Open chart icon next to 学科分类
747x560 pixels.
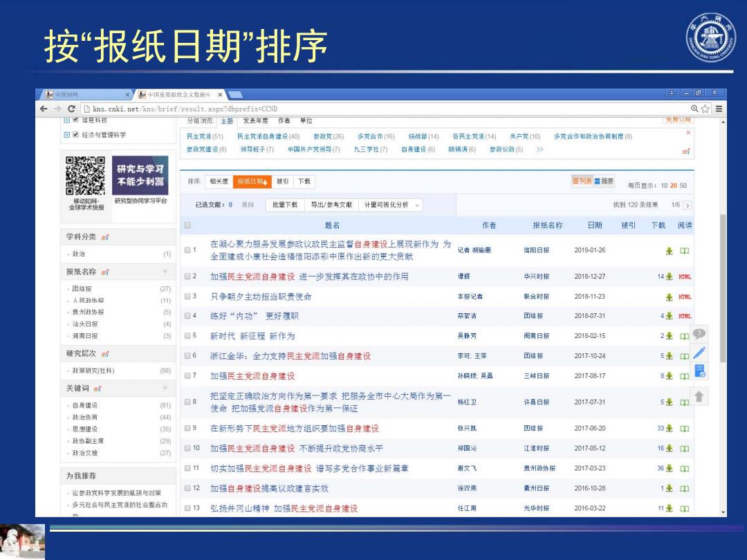coord(105,237)
